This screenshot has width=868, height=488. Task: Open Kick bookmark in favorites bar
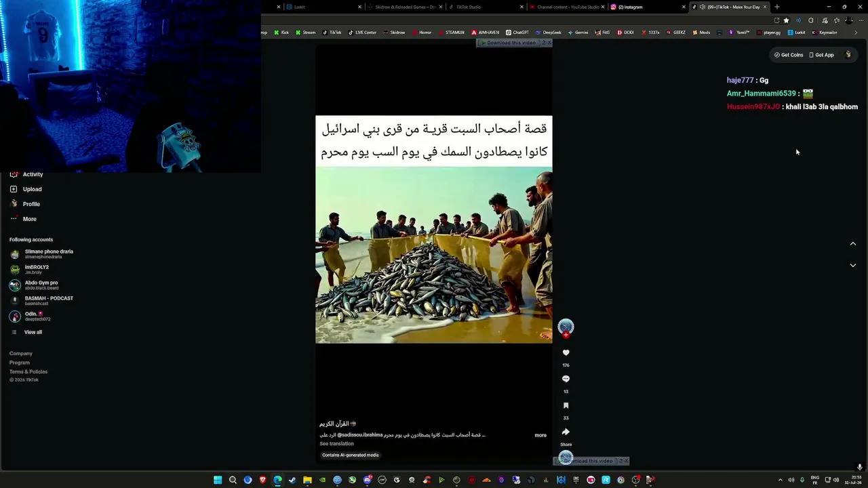(281, 33)
